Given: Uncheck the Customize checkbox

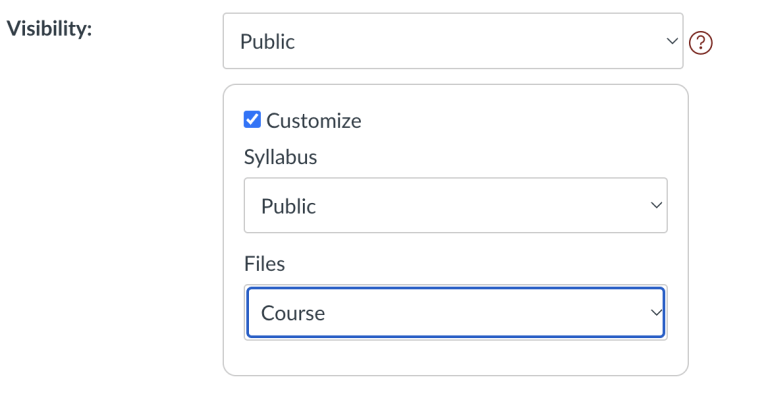Looking at the screenshot, I should [x=253, y=120].
